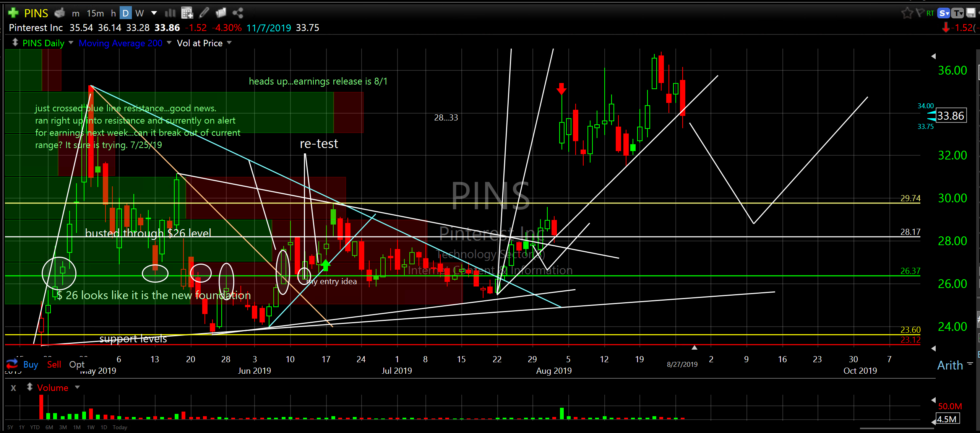Viewport: 980px width, 433px height.
Task: Click the red Sell button
Action: 54,365
